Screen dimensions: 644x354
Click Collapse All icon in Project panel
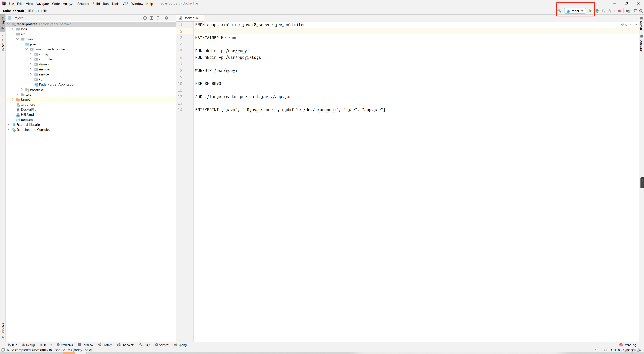158,18
